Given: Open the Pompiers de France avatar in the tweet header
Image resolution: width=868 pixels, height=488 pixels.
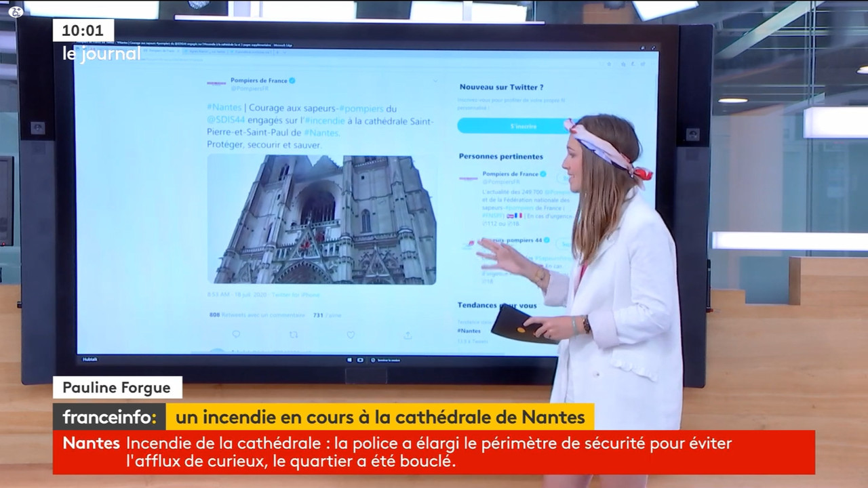Looking at the screenshot, I should 216,83.
